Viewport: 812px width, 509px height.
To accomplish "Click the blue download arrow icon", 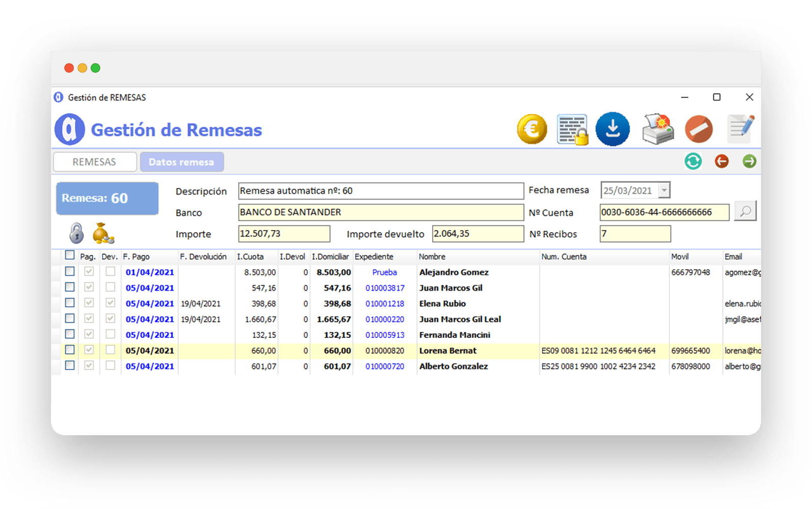I will (x=613, y=129).
